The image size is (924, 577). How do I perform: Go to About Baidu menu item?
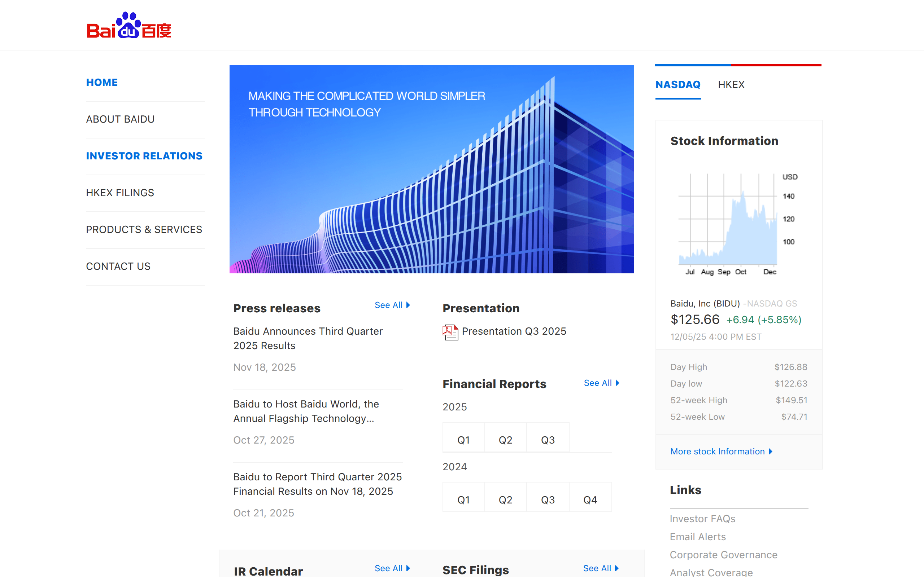tap(120, 119)
